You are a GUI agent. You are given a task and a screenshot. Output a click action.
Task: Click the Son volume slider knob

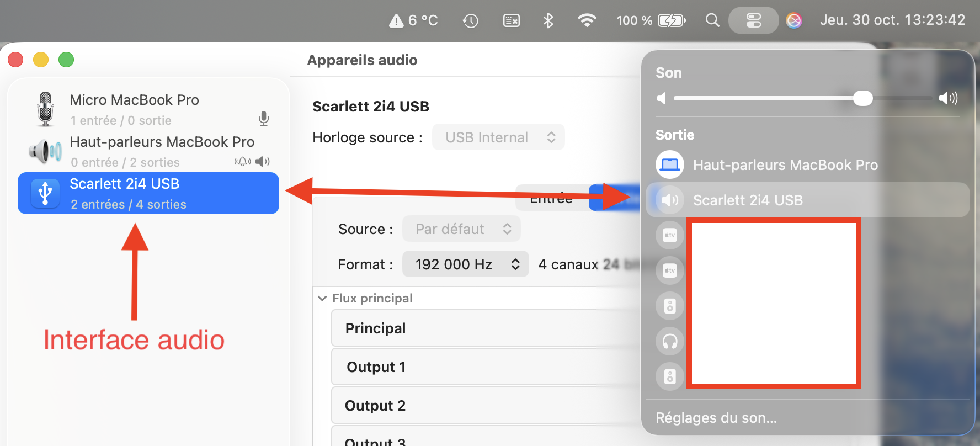[862, 99]
